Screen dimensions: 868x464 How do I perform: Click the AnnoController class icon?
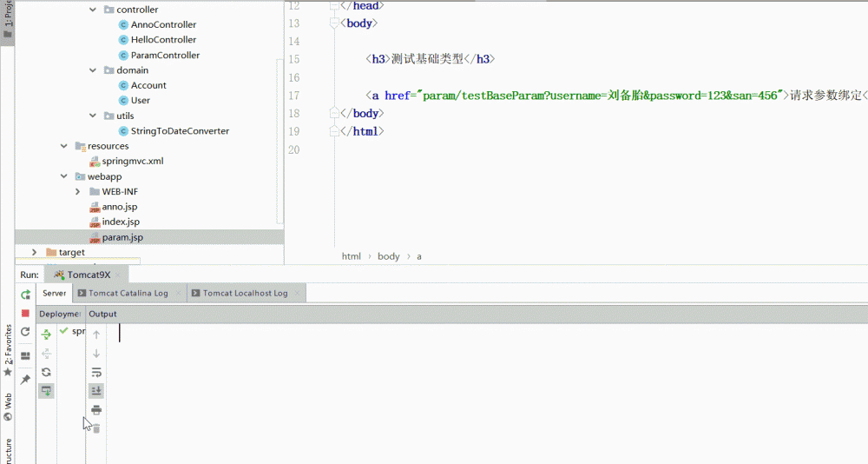coord(124,24)
